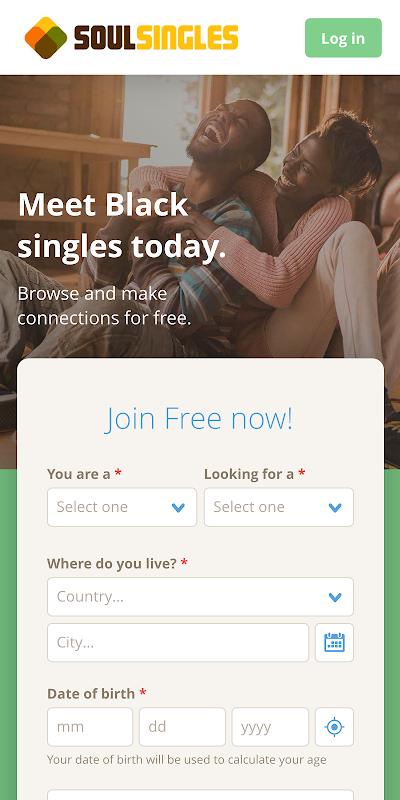
Task: Open the Country selection dropdown
Action: (201, 596)
